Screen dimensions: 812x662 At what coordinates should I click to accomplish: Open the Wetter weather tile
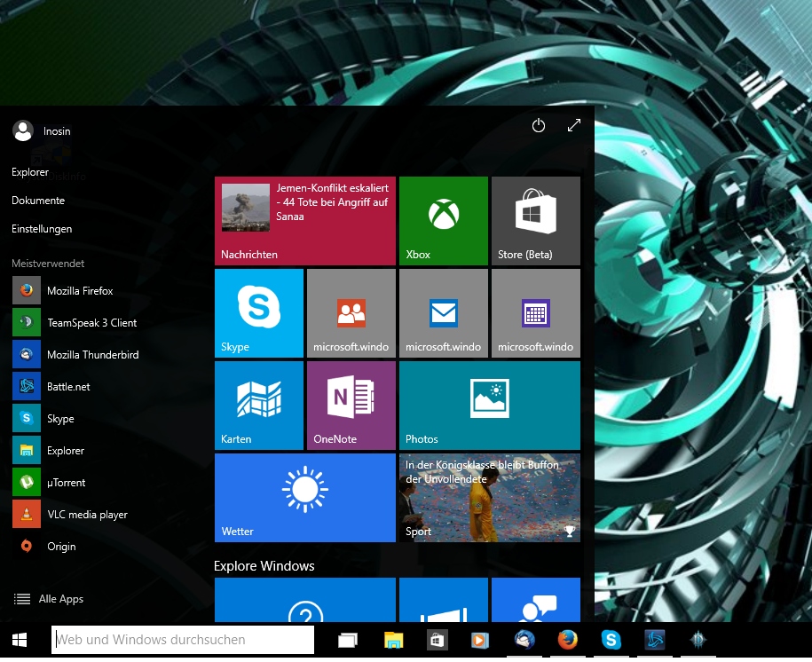[304, 497]
